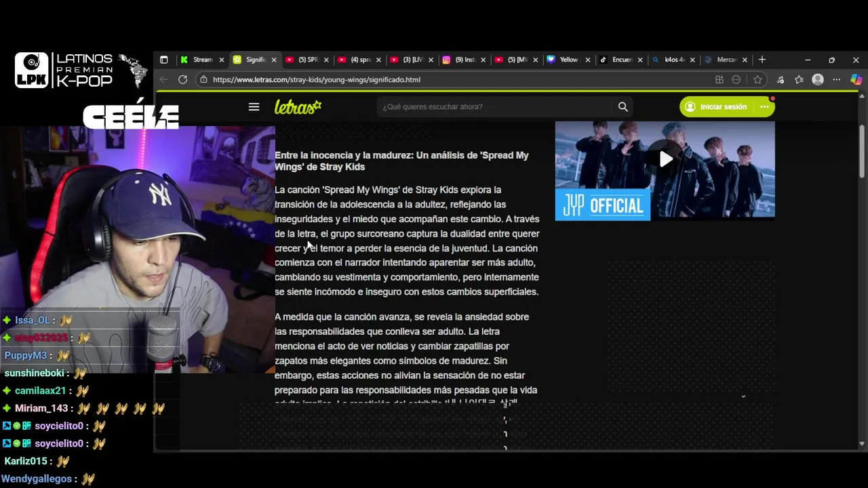Click the article heading 'Entre la inocencia y la madurez'
This screenshot has width=868, height=488.
tap(401, 161)
